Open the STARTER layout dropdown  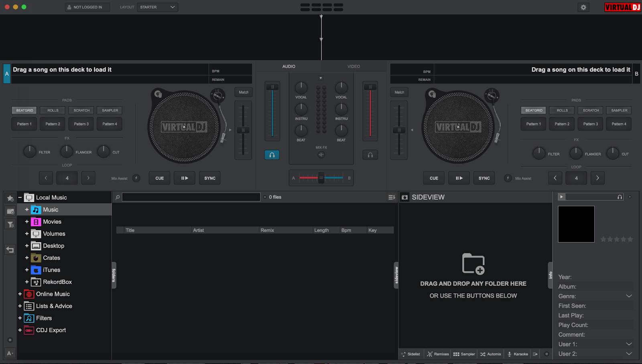158,7
